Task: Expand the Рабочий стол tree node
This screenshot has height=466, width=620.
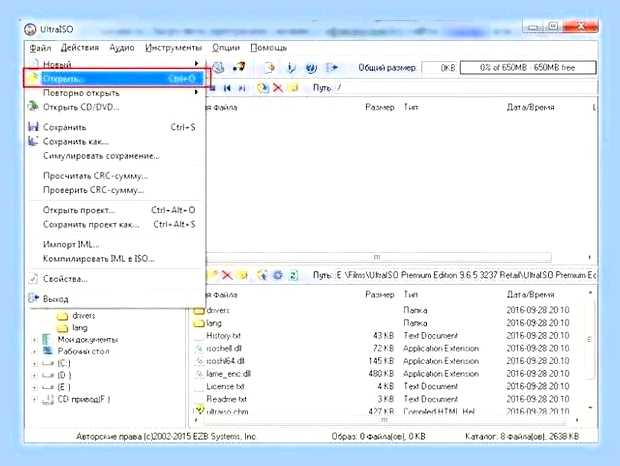Action: tap(34, 351)
